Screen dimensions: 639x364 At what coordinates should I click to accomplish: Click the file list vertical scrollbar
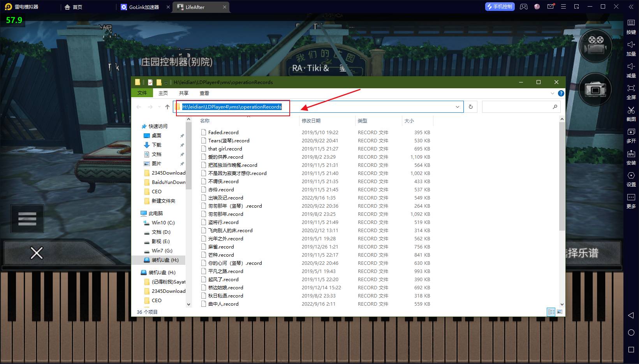pyautogui.click(x=562, y=175)
